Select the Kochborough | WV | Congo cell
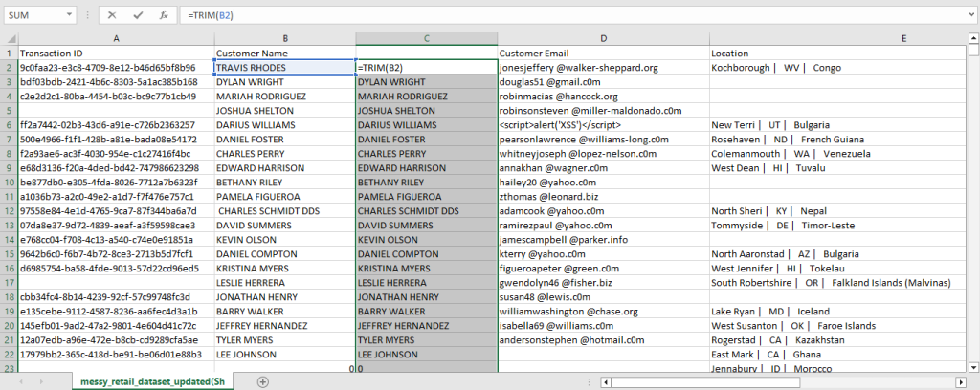980x390 pixels. tap(837, 68)
